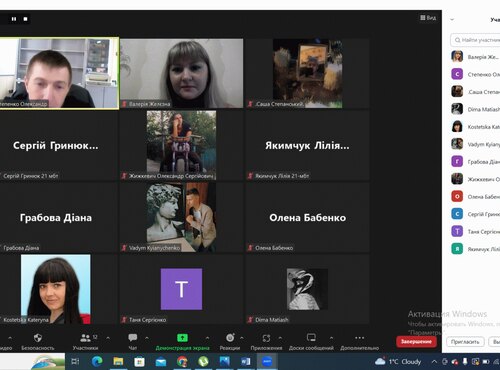The image size is (500, 370).
Task: Open the More options ellipsis icon
Action: click(x=360, y=338)
